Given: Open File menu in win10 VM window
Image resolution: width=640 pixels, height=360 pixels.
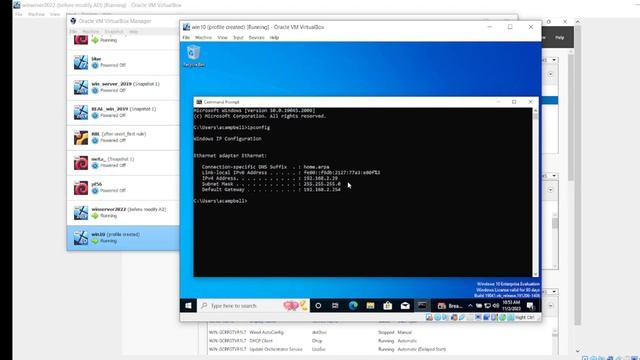Looking at the screenshot, I should click(186, 38).
